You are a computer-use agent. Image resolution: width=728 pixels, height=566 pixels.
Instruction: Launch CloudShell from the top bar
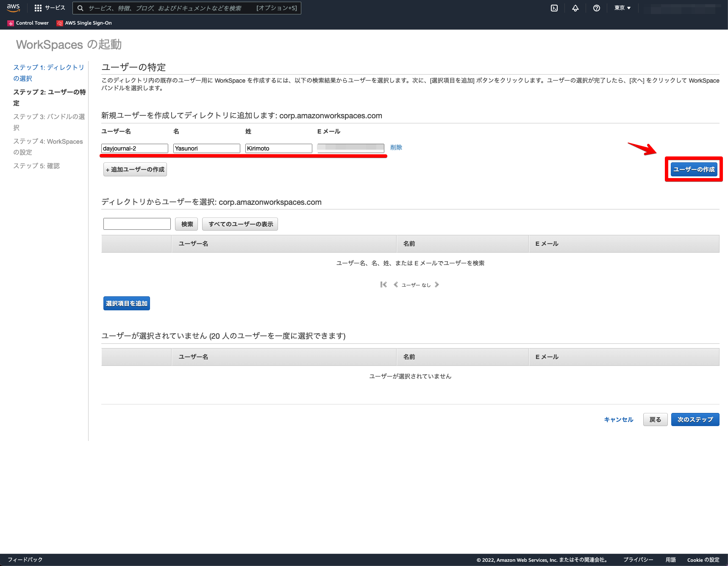point(553,8)
